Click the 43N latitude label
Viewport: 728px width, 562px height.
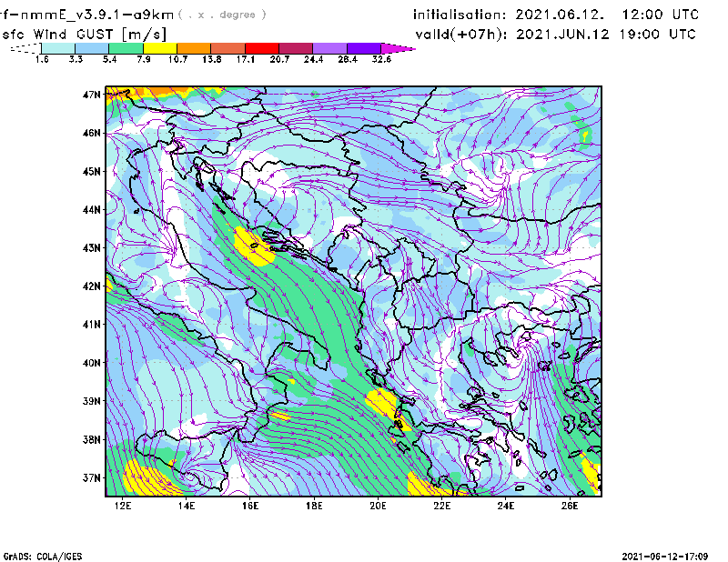[x=92, y=248]
